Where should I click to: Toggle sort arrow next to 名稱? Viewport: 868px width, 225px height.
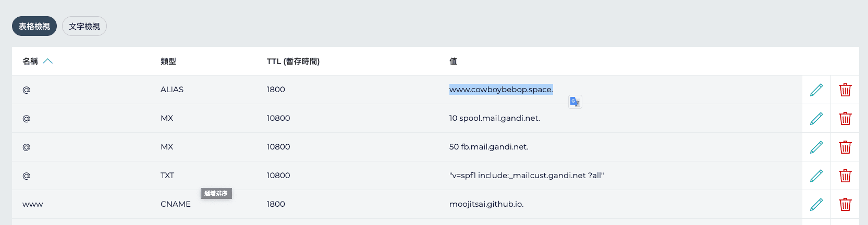click(x=48, y=61)
